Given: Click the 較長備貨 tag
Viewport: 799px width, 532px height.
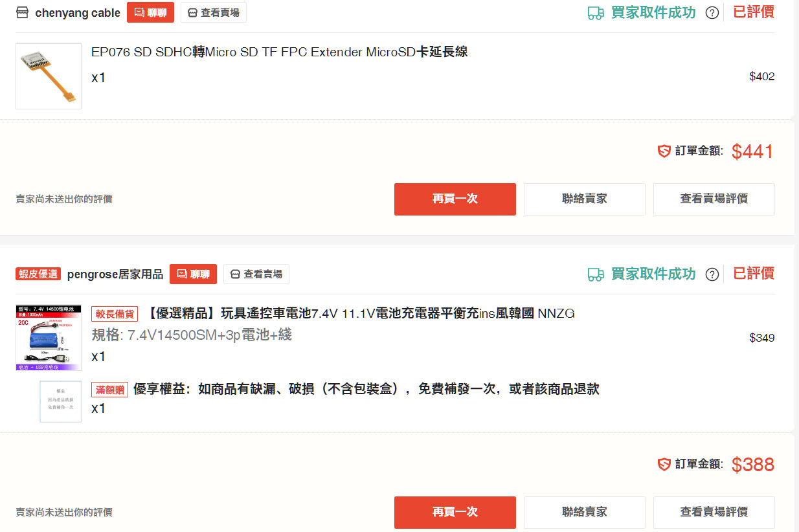Looking at the screenshot, I should [x=115, y=315].
